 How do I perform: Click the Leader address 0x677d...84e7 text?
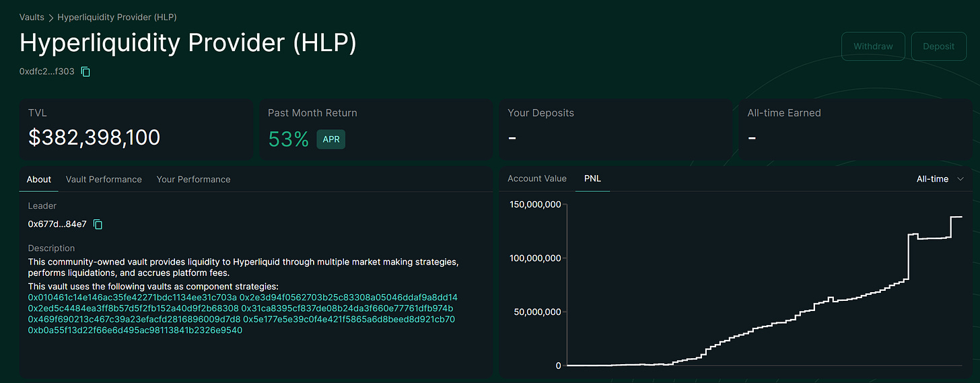point(57,224)
